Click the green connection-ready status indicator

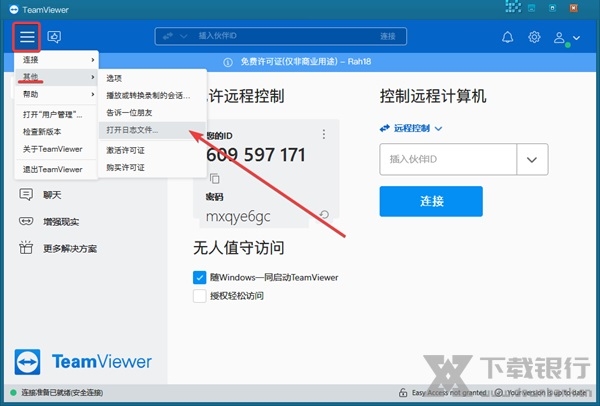click(x=13, y=393)
